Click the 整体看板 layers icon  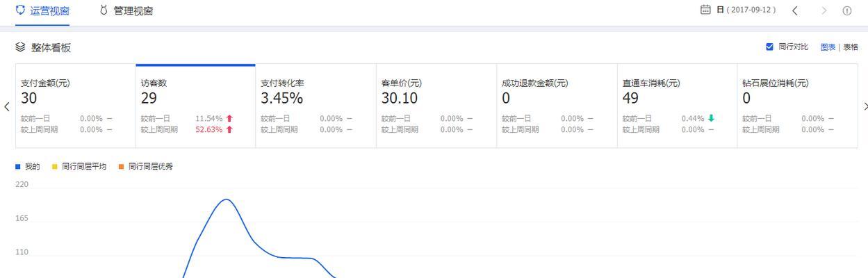click(20, 47)
